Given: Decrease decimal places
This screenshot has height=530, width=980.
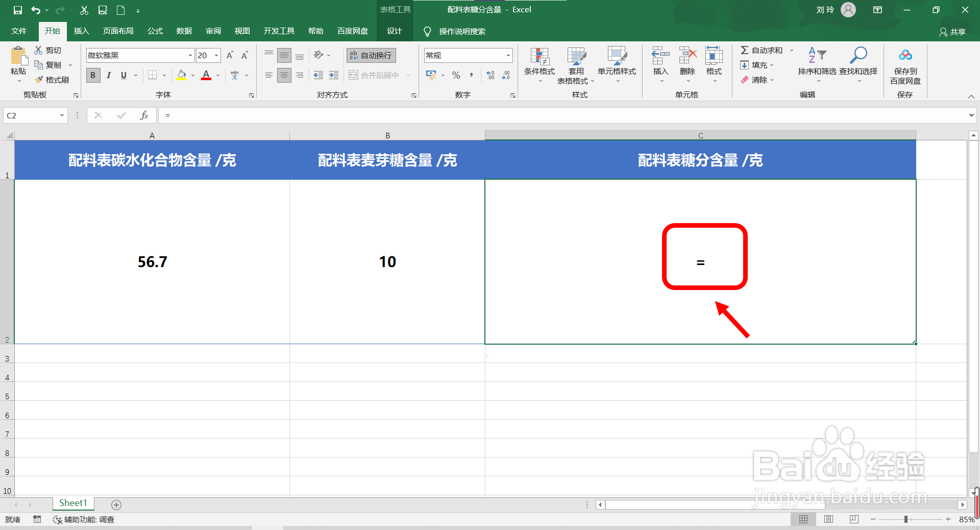Looking at the screenshot, I should (x=506, y=75).
